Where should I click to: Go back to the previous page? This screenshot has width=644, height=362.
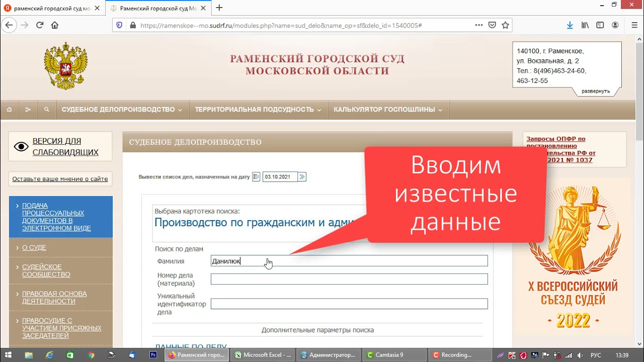click(10, 25)
